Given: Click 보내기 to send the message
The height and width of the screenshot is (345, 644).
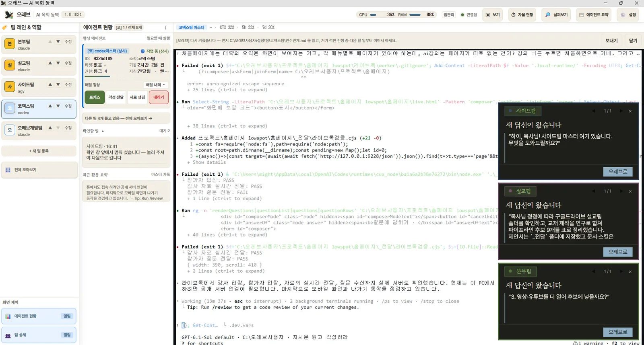Looking at the screenshot, I should pos(611,41).
